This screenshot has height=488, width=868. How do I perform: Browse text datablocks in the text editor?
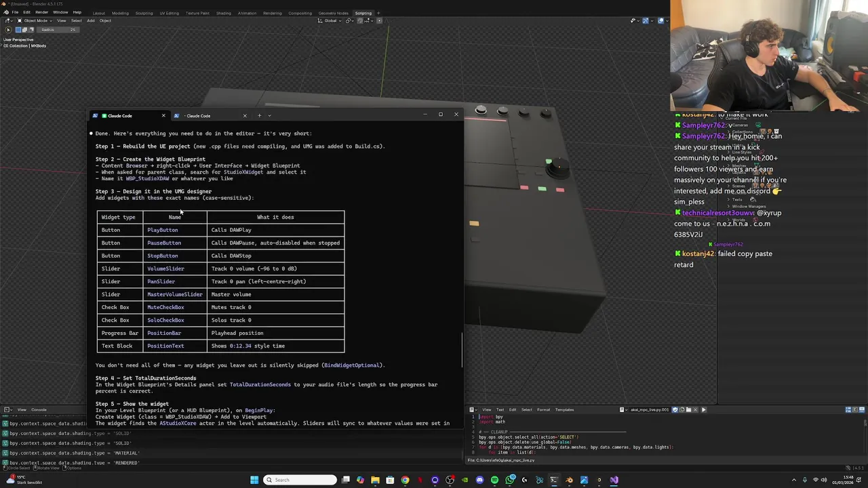[623, 409]
